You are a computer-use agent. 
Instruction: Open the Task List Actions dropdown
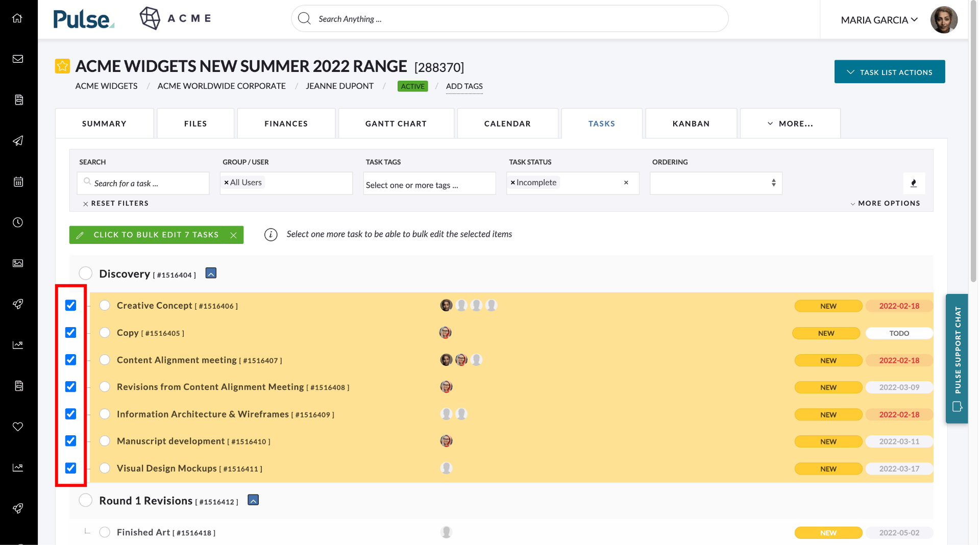(889, 72)
